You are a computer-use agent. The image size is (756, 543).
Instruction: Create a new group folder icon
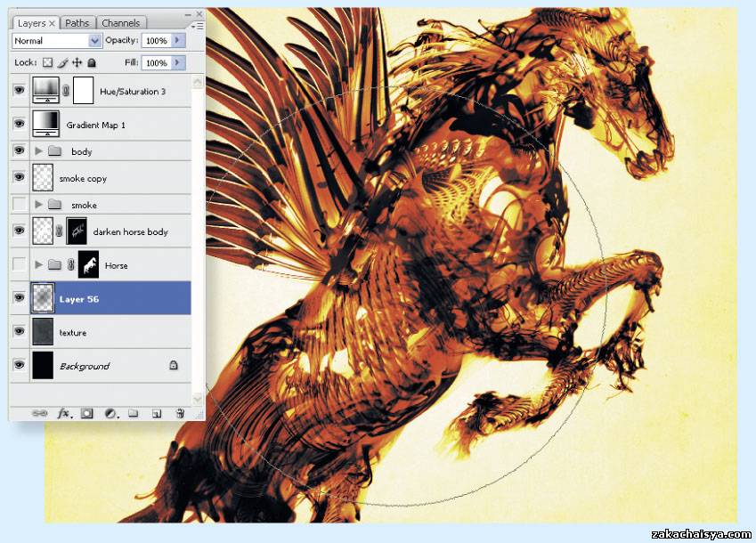133,413
